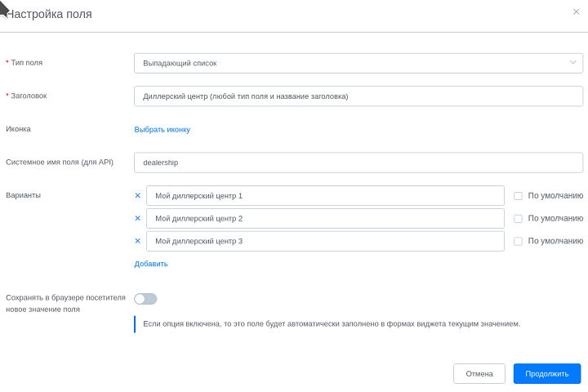Viewport: 588px width, 392px height.
Task: Edit the 'Заголовок' text field
Action: (359, 96)
